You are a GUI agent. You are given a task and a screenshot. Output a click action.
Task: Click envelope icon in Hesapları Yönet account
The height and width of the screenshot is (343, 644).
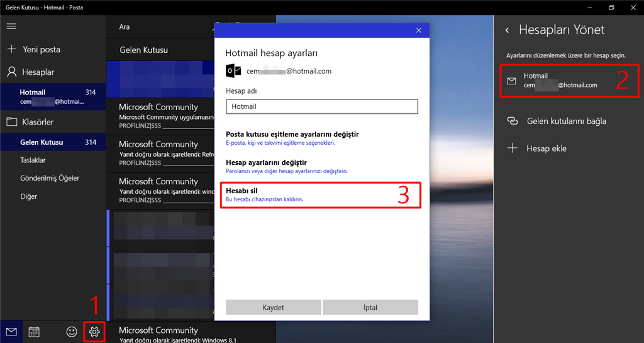pyautogui.click(x=511, y=81)
